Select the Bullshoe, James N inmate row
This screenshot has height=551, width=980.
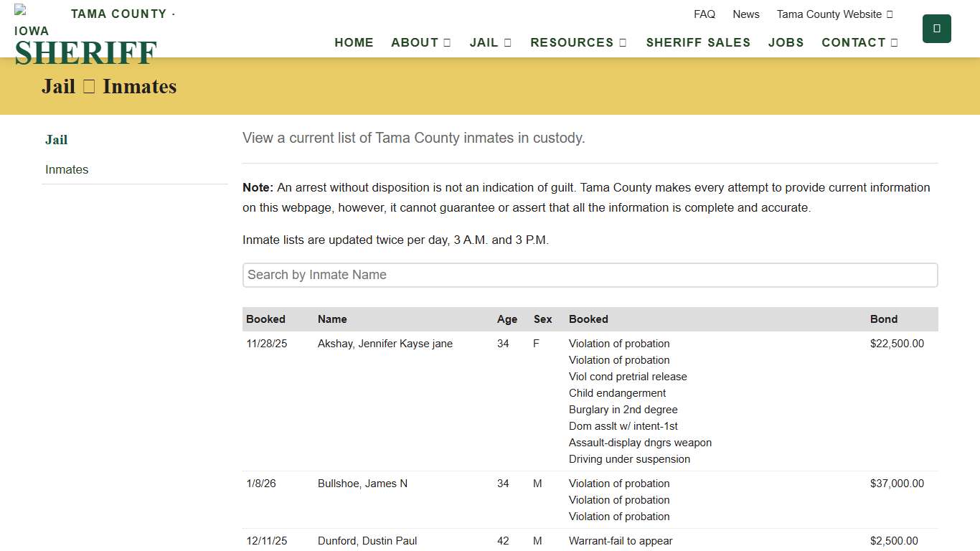[x=362, y=484]
